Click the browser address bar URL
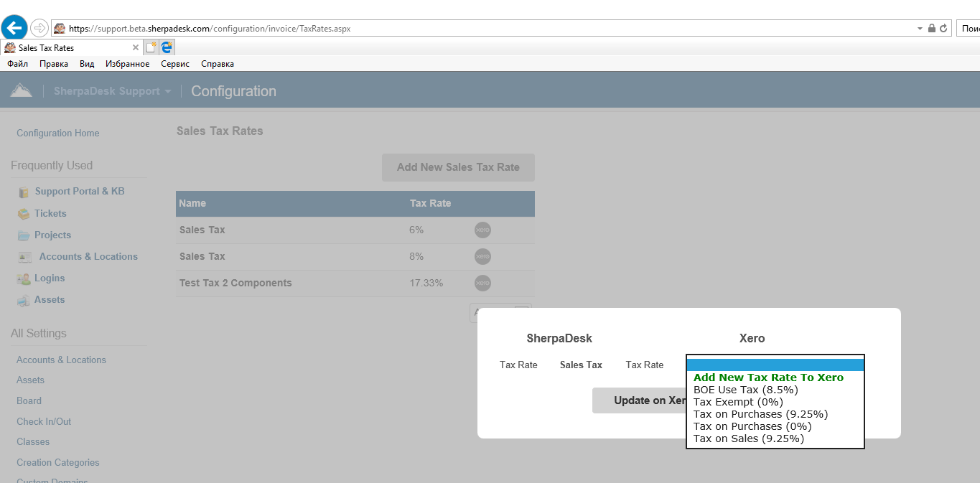 pyautogui.click(x=210, y=29)
